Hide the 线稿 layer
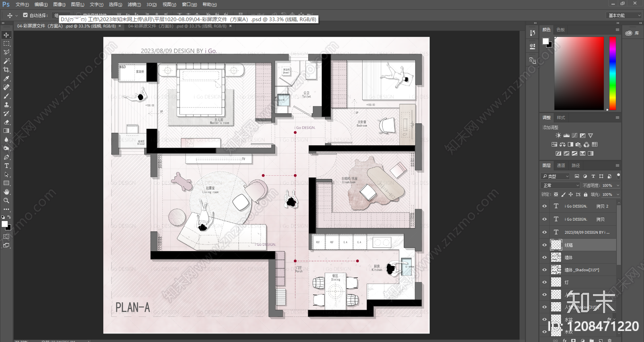This screenshot has width=644, height=342. [545, 245]
